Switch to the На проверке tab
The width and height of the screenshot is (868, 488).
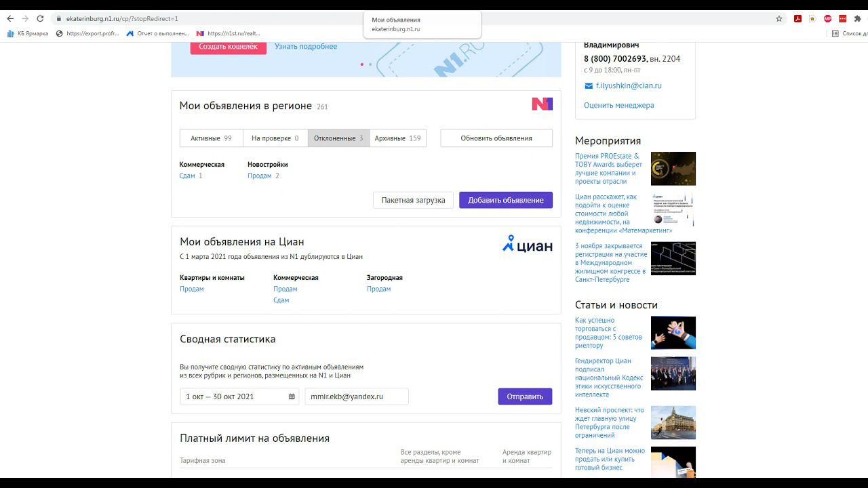click(275, 138)
